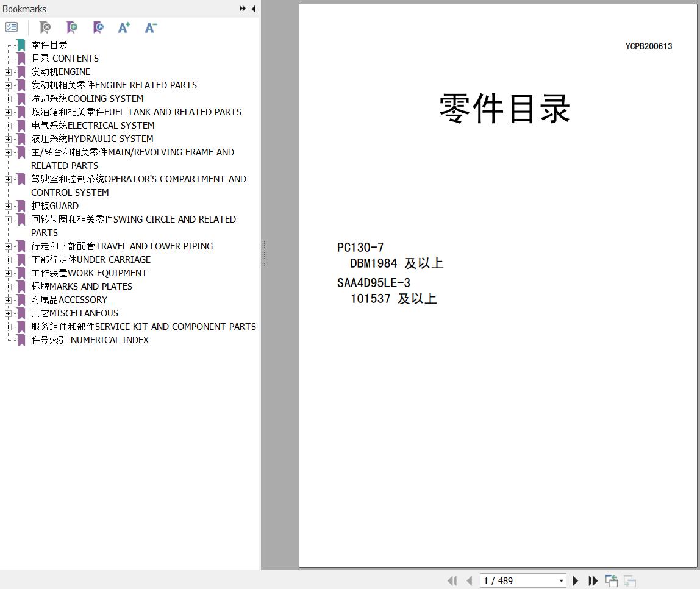Expand the MISCELLANEOUS bookmark node
Image resolution: width=700 pixels, height=589 pixels.
7,313
